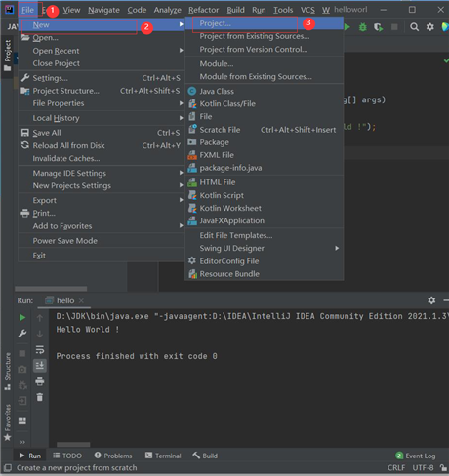Open the Event Log button
The width and height of the screenshot is (449, 476).
point(416,456)
